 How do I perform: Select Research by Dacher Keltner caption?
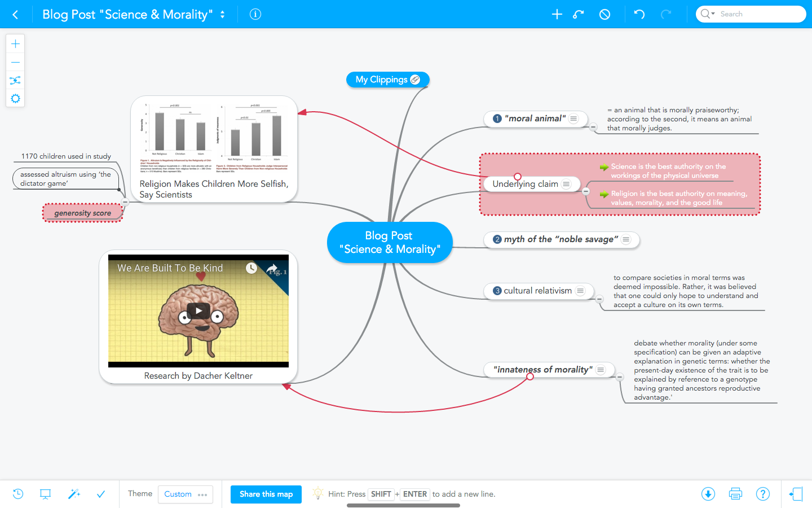pyautogui.click(x=198, y=376)
